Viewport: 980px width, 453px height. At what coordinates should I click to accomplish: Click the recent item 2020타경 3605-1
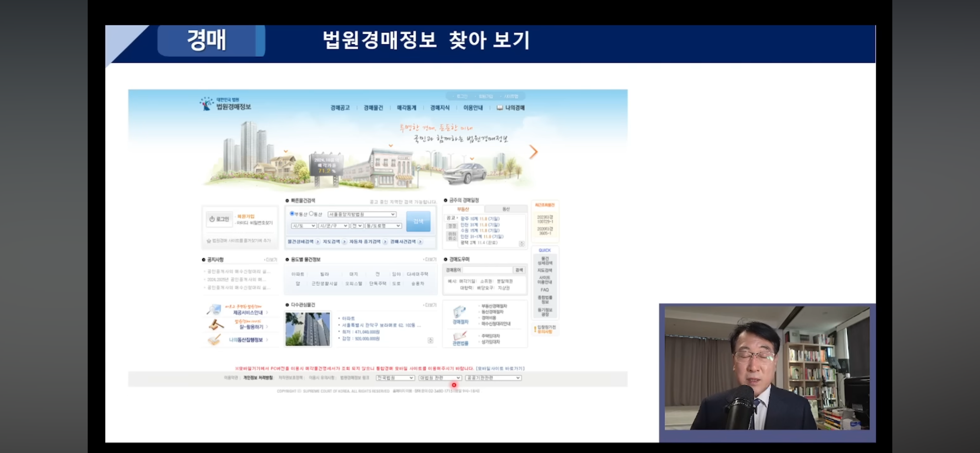click(x=545, y=231)
